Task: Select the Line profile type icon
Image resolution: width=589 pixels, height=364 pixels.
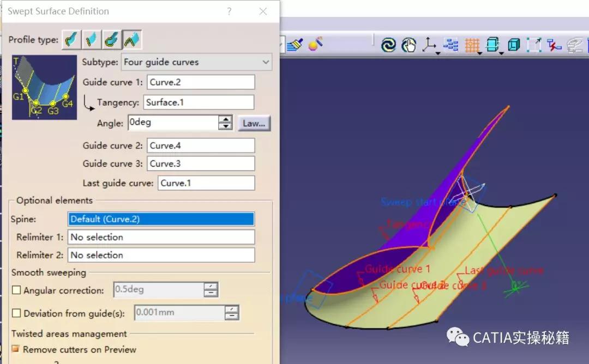Action: [x=91, y=40]
